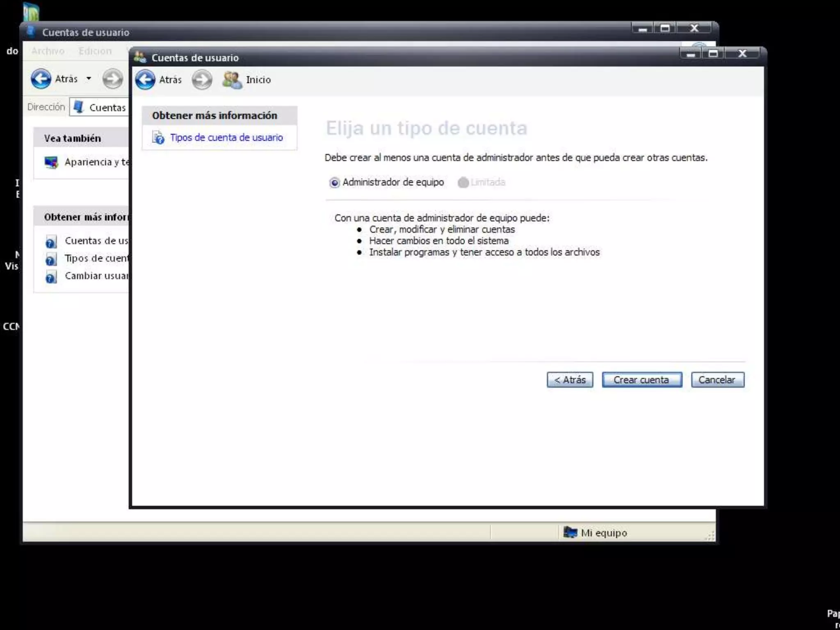Click the blue Atrás back arrow in front window
Screen dimensions: 840x630
click(145, 80)
